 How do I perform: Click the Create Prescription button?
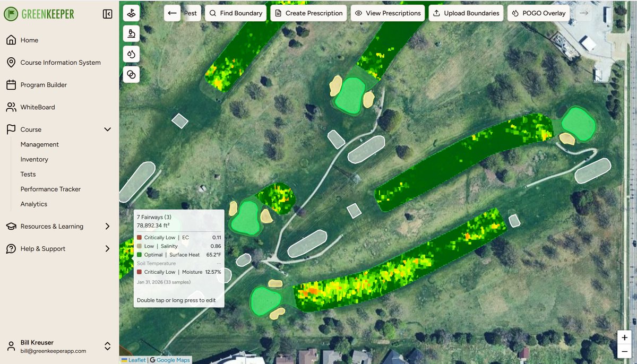click(308, 13)
